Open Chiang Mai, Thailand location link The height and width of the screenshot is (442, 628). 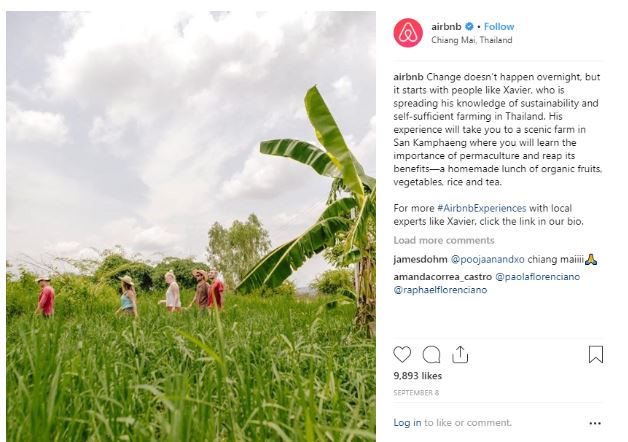pos(471,40)
